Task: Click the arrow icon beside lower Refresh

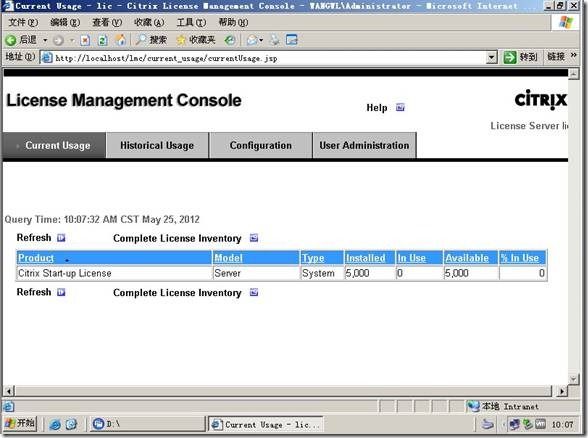Action: coord(61,292)
